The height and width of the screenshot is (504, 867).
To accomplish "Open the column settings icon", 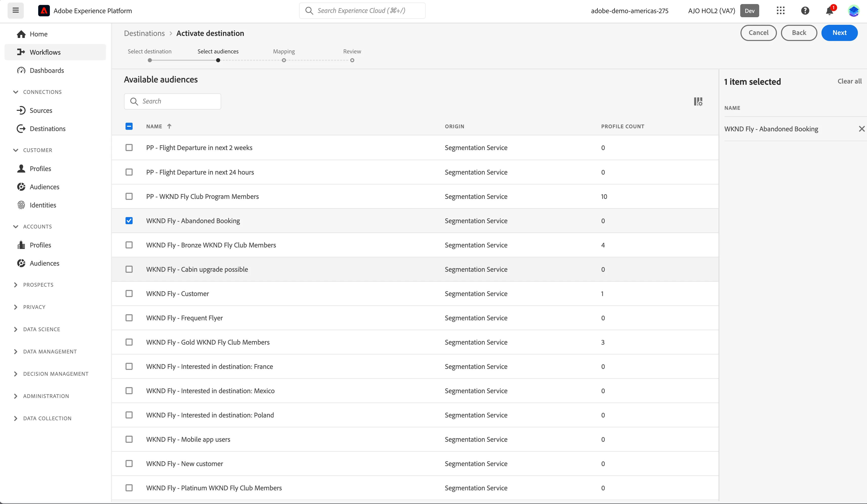I will tap(698, 101).
